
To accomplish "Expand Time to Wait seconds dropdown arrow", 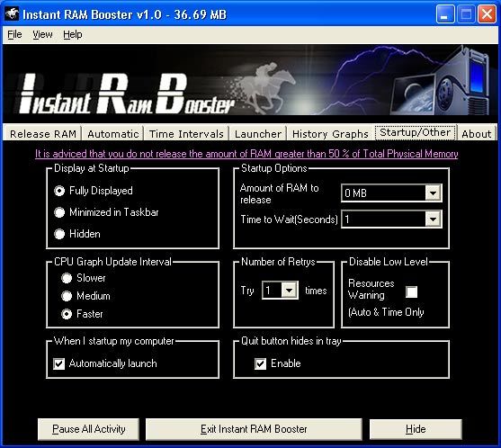I will click(433, 220).
